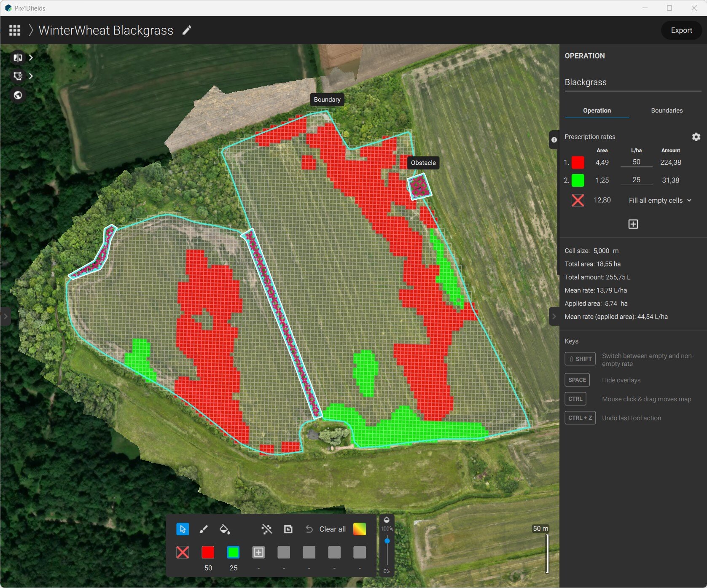
Task: Select the cursor selection tool
Action: 183,529
